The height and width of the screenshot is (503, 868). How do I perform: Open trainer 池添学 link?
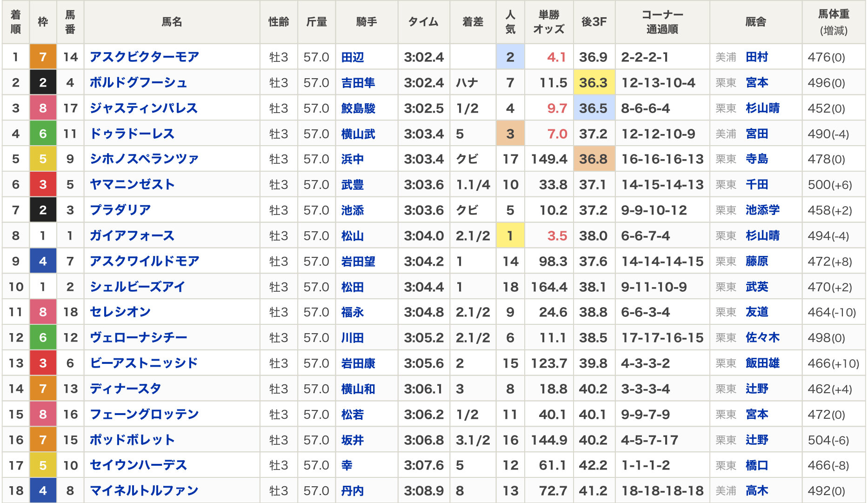[x=762, y=210]
